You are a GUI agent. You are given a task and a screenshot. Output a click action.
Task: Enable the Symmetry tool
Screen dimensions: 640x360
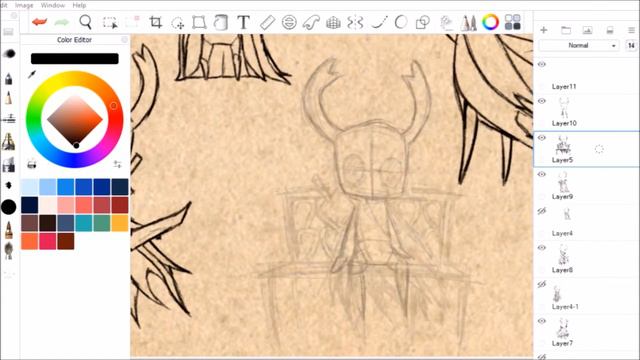click(355, 22)
